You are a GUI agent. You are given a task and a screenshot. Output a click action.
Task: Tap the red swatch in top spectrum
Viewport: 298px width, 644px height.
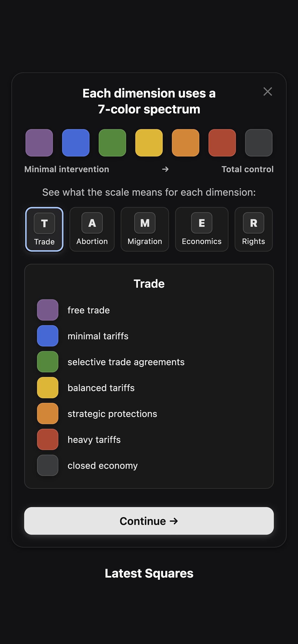(222, 143)
